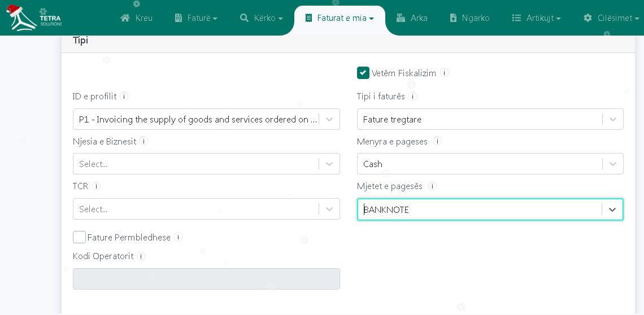644x315 pixels.
Task: Click info icon next to ID e profilit
Action: [x=124, y=97]
